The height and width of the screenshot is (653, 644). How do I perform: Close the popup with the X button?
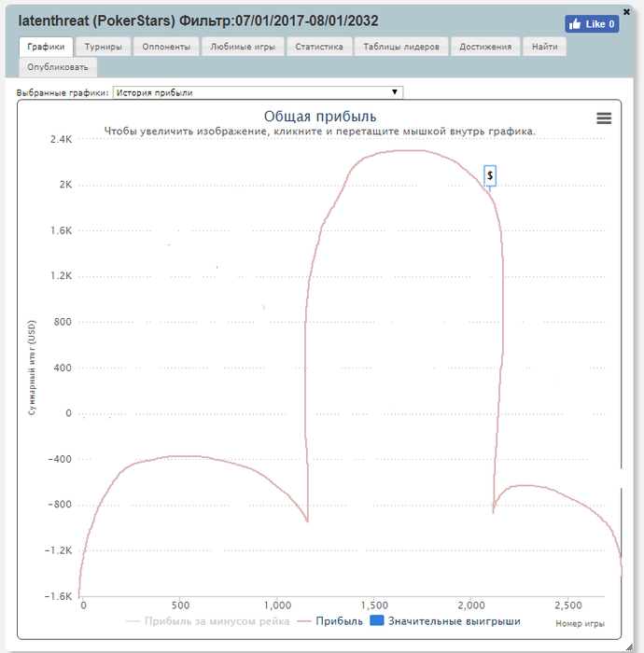coord(626,12)
